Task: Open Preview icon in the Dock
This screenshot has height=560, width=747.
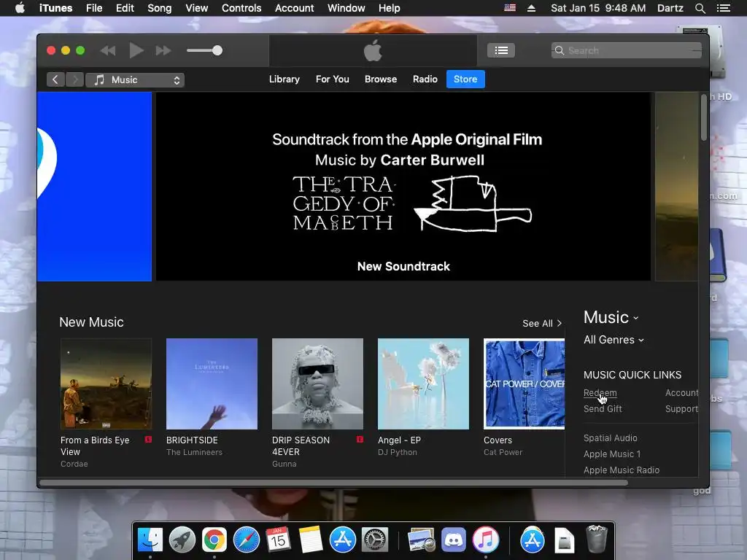Action: (x=421, y=540)
